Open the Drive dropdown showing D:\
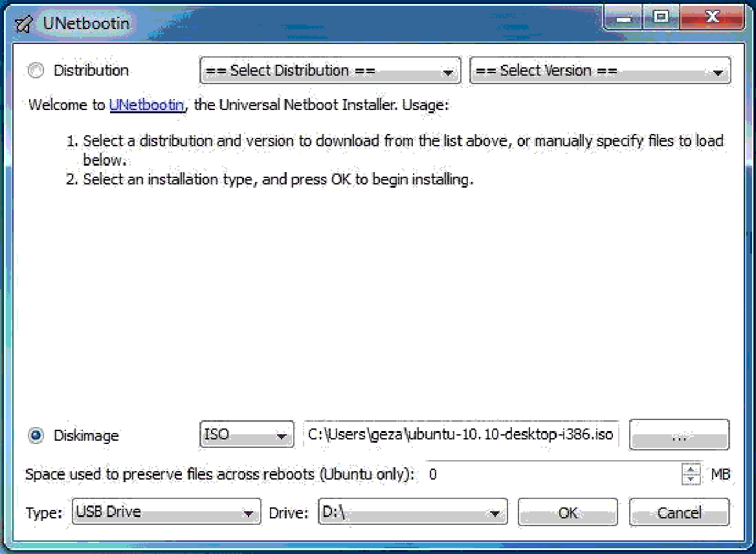 coord(412,512)
